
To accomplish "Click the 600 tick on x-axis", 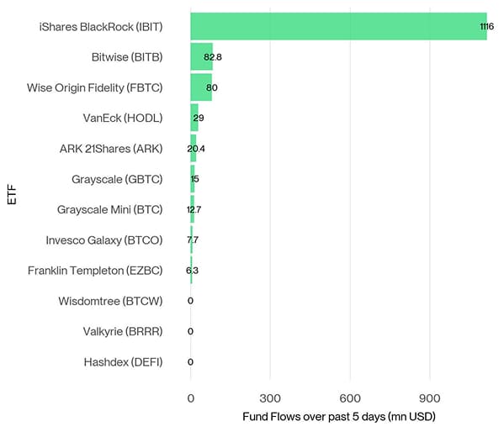I will pos(350,398).
